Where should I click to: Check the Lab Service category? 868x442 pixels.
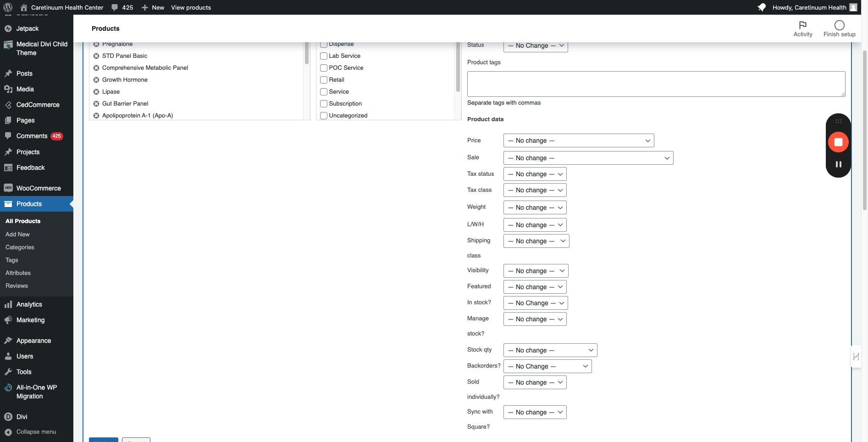pos(324,56)
